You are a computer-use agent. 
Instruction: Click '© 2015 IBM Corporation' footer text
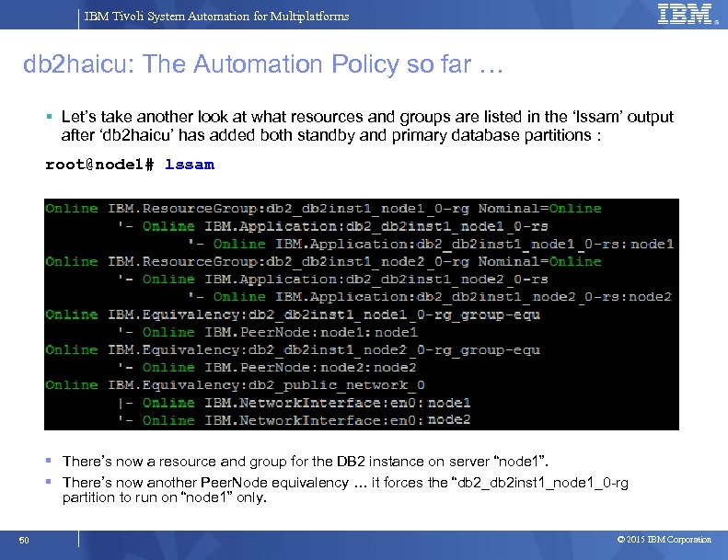(x=664, y=540)
